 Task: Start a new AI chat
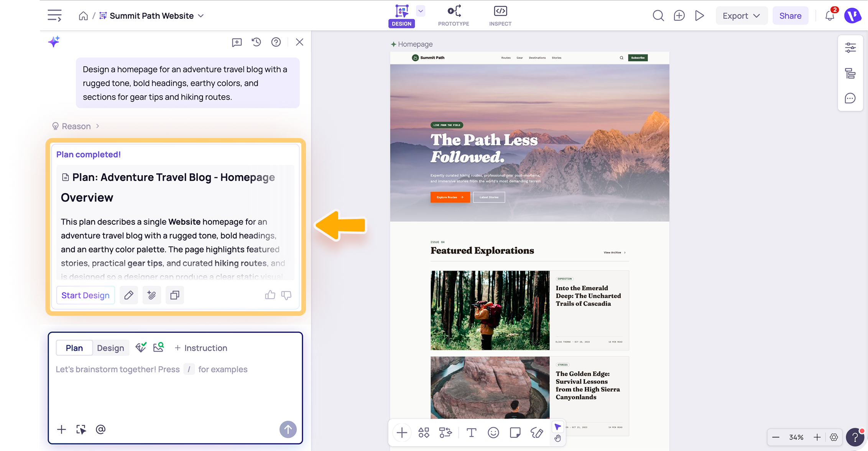click(x=237, y=42)
